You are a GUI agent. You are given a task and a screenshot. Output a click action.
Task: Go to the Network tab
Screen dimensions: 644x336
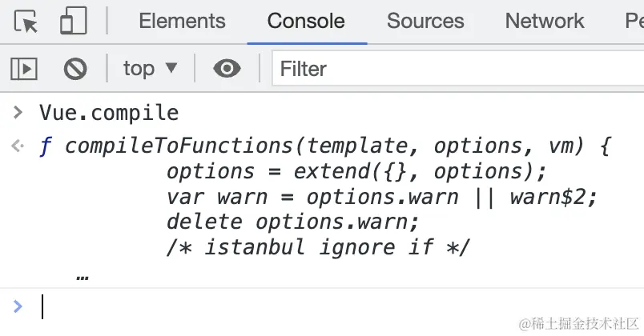pos(545,22)
